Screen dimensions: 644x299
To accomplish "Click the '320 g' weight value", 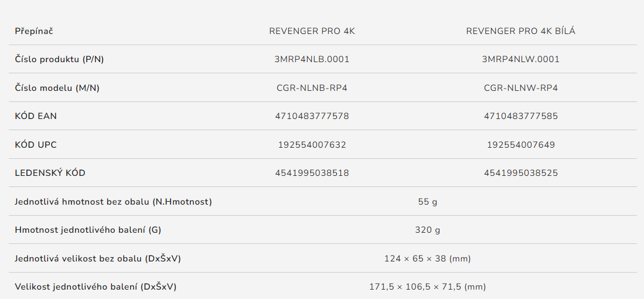I will tap(428, 230).
